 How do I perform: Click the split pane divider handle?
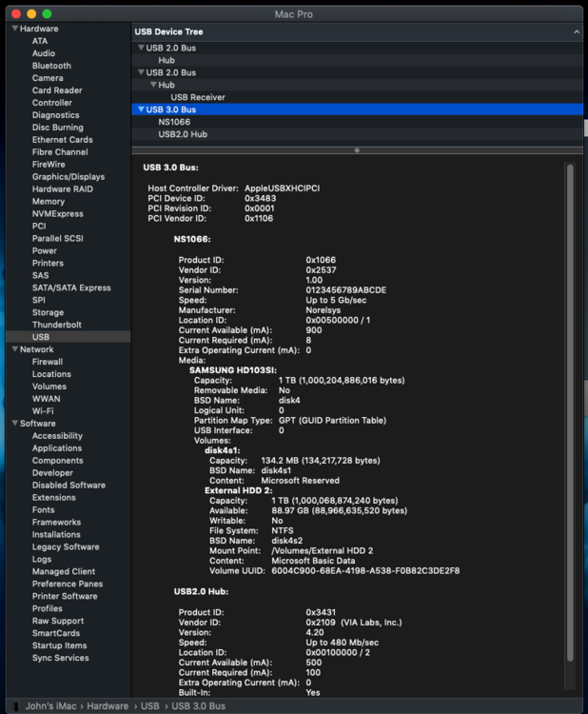(x=357, y=149)
